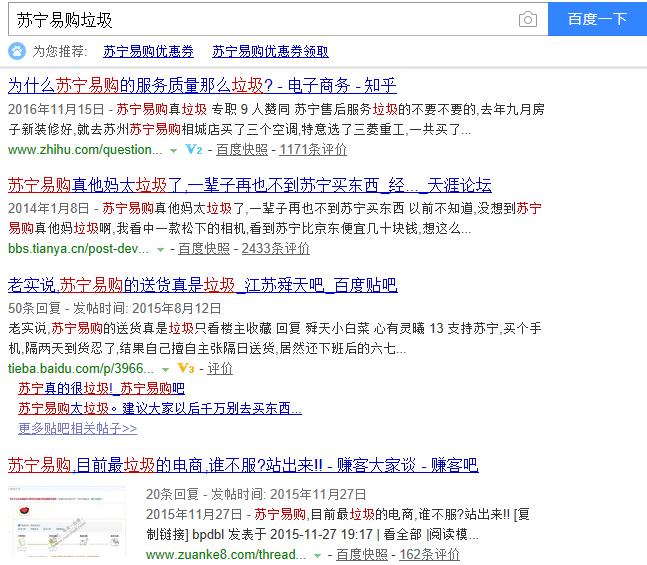Viewport: 647px width, 565px height.
Task: Open the sub-link 苏宁真的很垃圾!_苏宁易购吧
Action: (101, 388)
